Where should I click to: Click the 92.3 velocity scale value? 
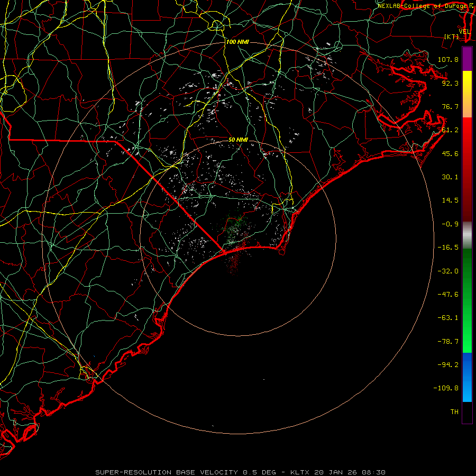point(450,83)
